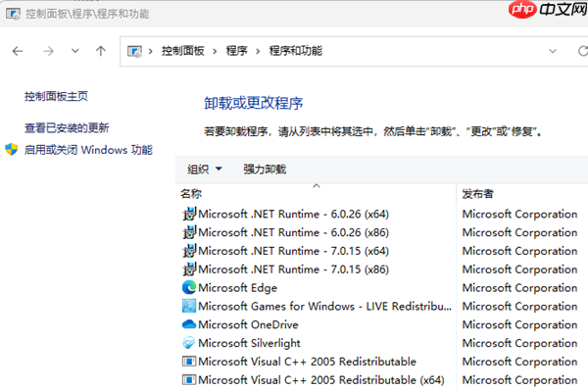Click the 强力卸载 toolbar button
Screen dimensions: 588x390
265,170
